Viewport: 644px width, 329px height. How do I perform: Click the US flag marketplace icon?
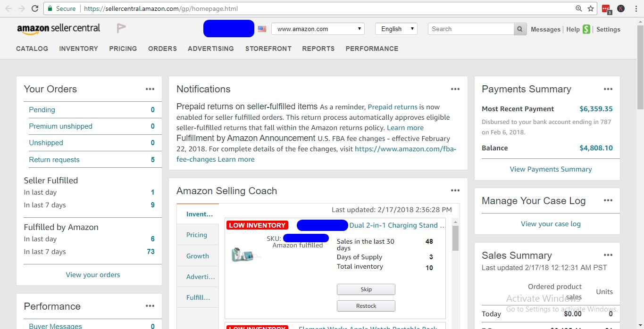(262, 29)
